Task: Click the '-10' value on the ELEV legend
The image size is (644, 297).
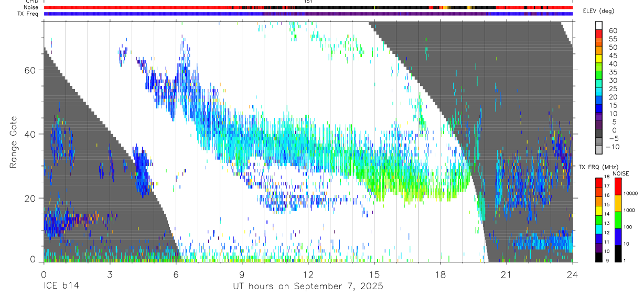Action: point(613,147)
